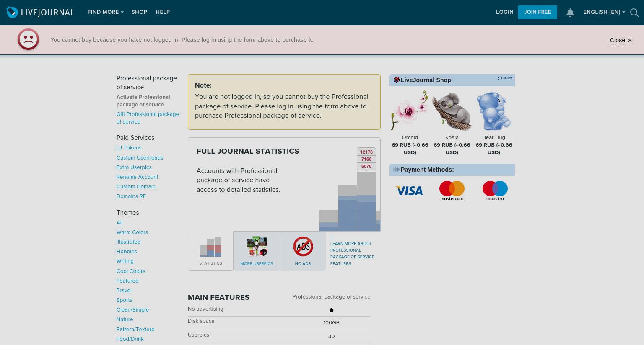Click the Orchid gift name
Viewport: 644px width, 345px height.
pyautogui.click(x=410, y=137)
